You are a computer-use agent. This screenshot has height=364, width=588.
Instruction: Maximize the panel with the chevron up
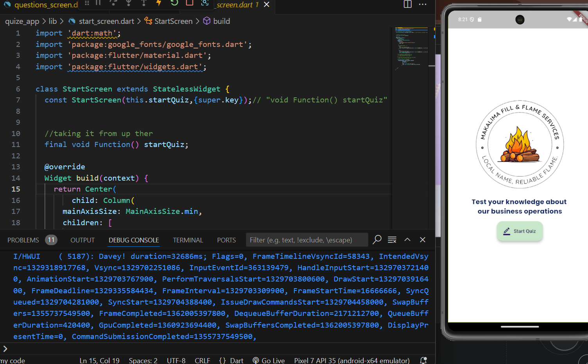click(x=407, y=240)
